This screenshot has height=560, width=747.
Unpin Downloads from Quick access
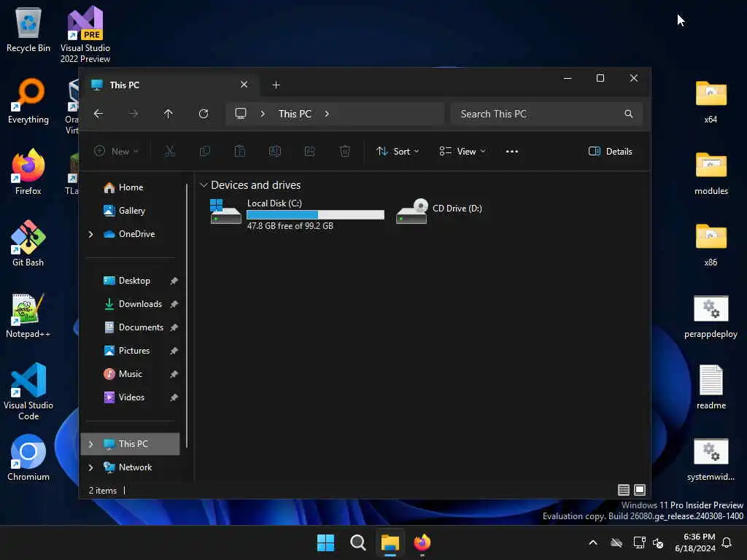[174, 304]
